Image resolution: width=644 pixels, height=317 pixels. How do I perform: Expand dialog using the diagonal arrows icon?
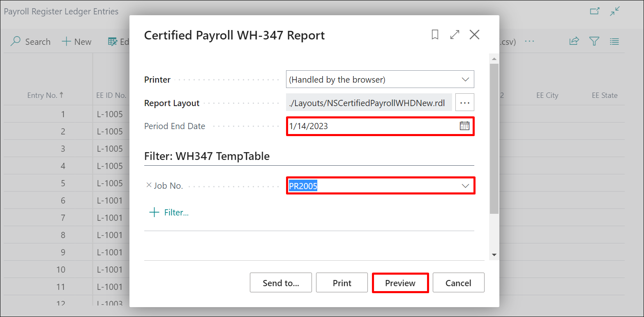[455, 35]
